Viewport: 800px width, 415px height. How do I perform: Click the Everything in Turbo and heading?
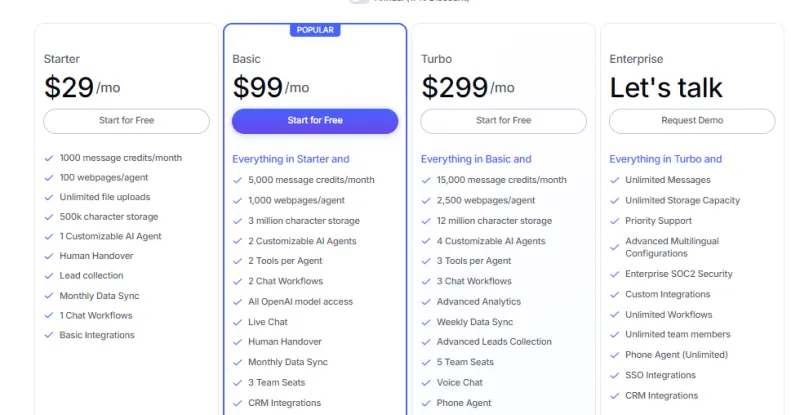click(666, 159)
